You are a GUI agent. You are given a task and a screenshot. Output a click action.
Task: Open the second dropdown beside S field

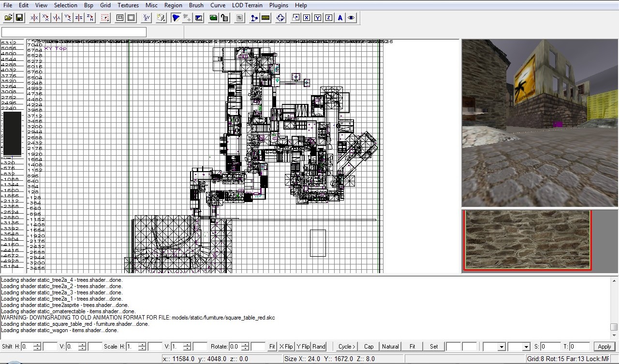(527, 347)
